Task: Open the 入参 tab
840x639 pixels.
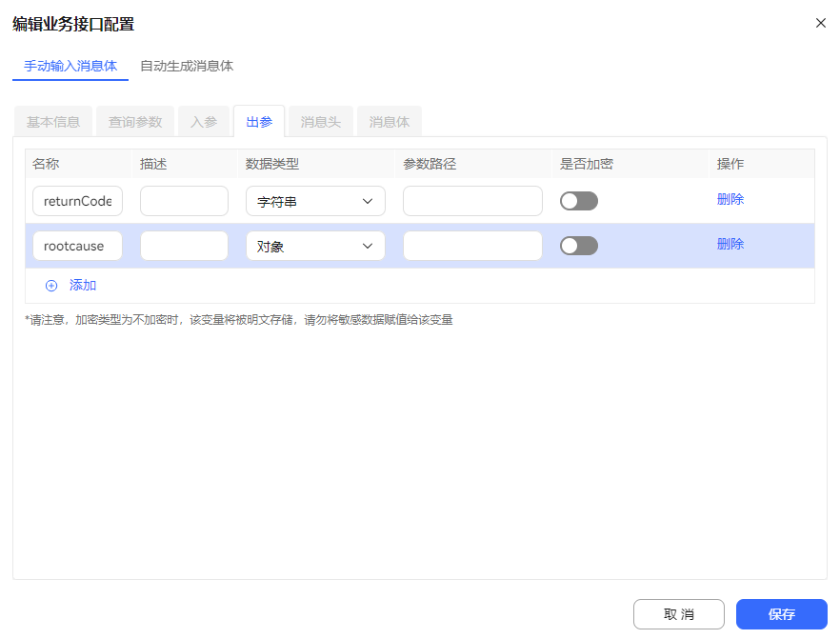Action: [x=204, y=122]
